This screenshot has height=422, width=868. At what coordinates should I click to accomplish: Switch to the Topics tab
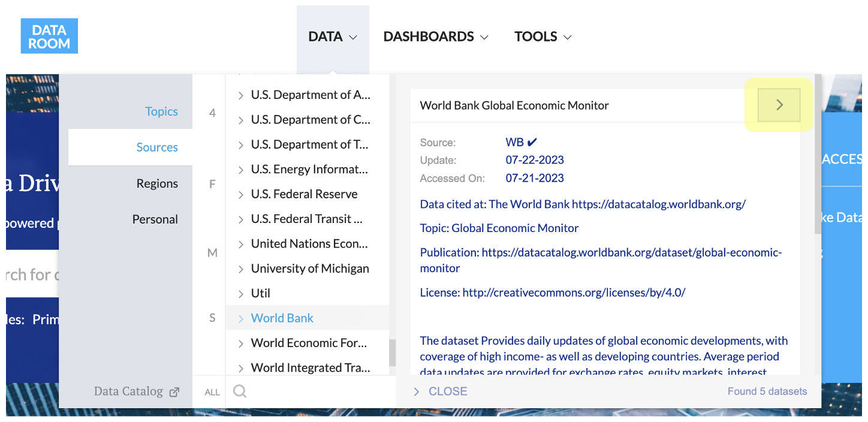coord(161,111)
